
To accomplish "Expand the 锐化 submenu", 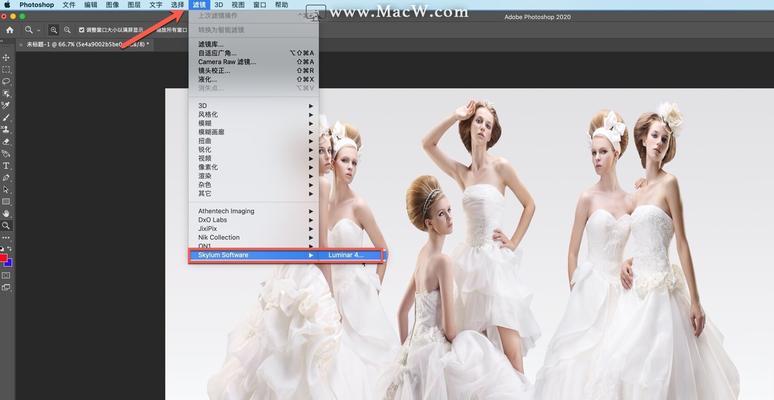I will (254, 150).
